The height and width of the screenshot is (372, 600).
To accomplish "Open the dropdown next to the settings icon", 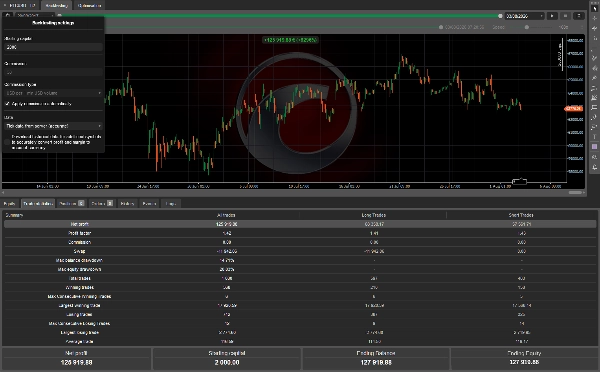I will 34,16.
